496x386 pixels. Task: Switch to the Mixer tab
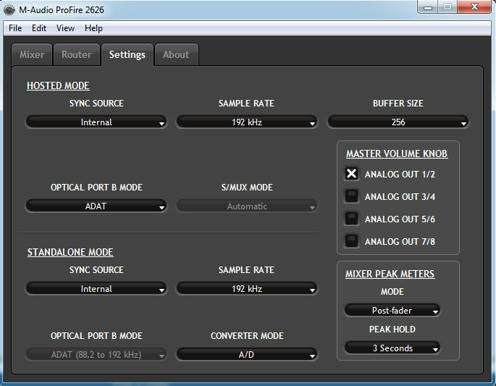pyautogui.click(x=32, y=54)
